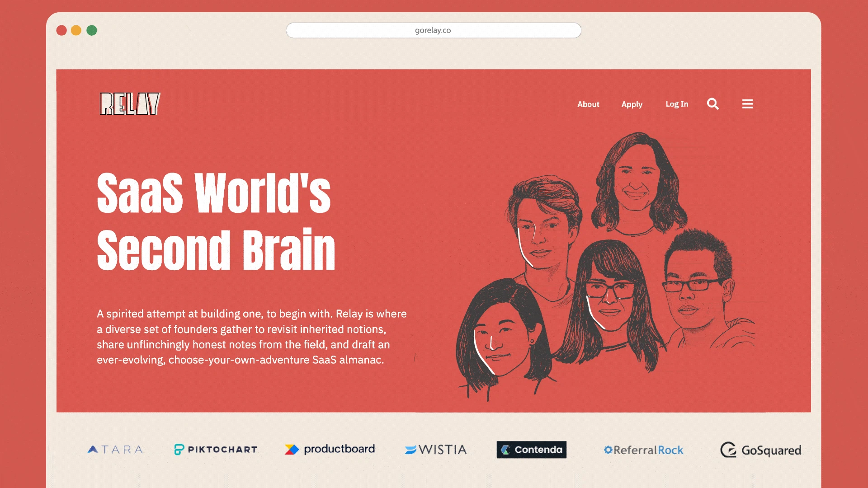Click the productboard logo

click(330, 449)
